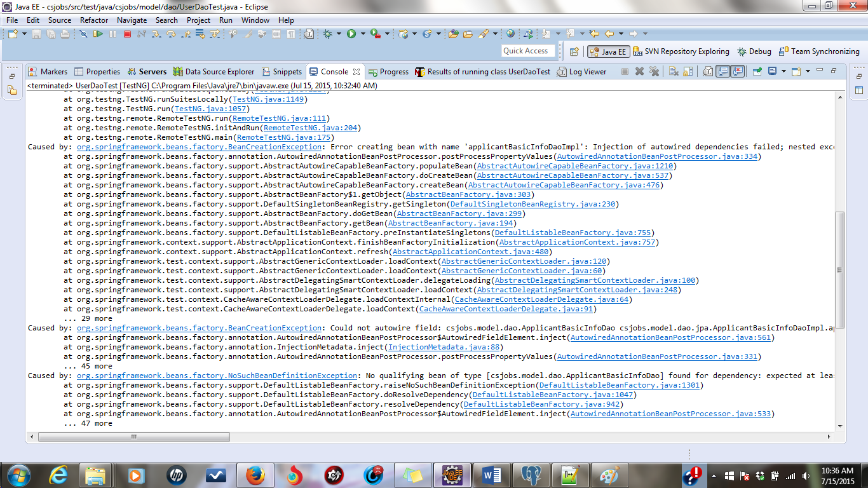Viewport: 868px width, 488px height.
Task: Click Open Perspective icon
Action: (x=574, y=51)
